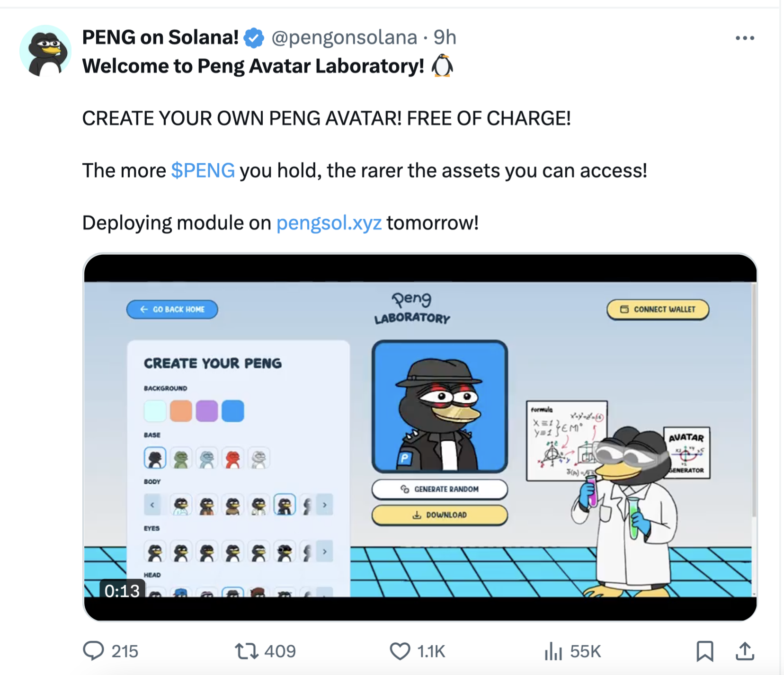Viewport: 784px width, 675px height.
Task: Select the orange background color swatch
Action: 181,411
